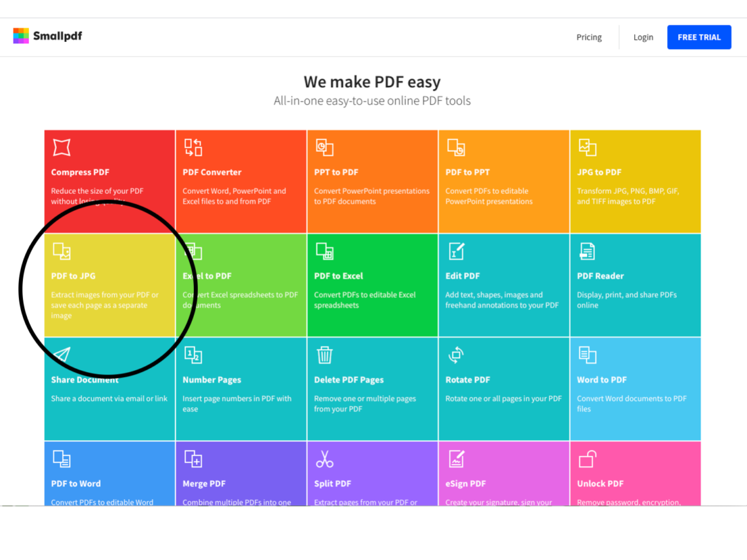Click the Compress PDF tool icon
Image resolution: width=747 pixels, height=560 pixels.
[x=62, y=147]
